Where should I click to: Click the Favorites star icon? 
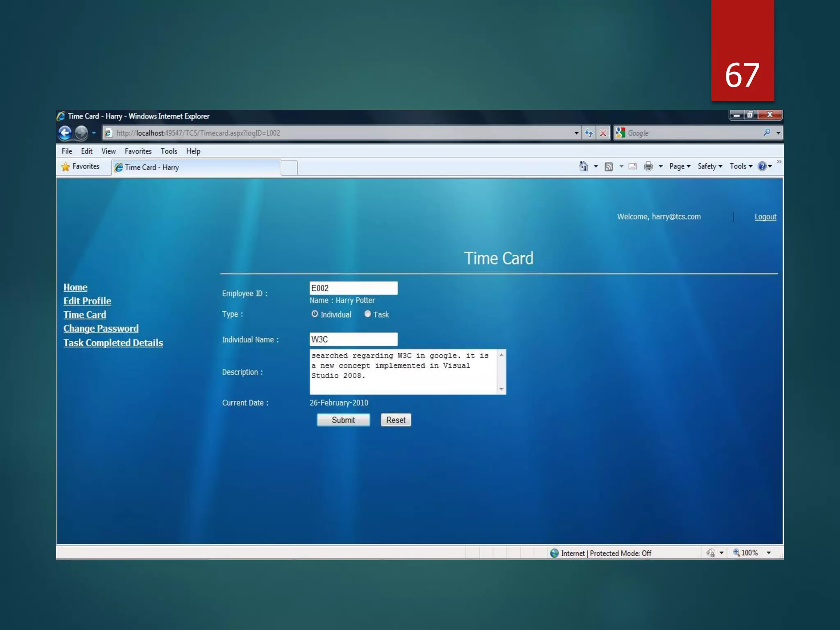(66, 167)
